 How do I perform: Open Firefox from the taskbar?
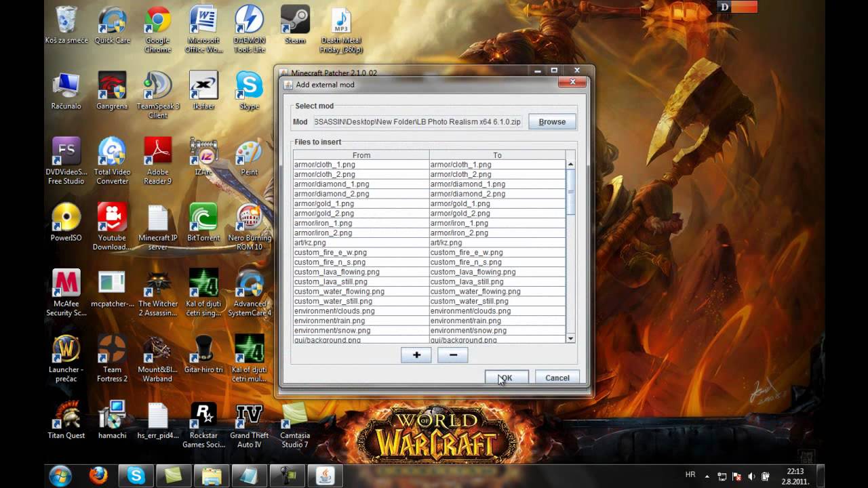pyautogui.click(x=98, y=476)
